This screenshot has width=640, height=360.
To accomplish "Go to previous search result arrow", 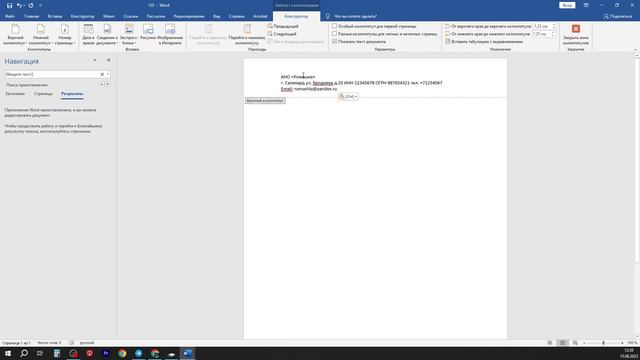I will 102,84.
